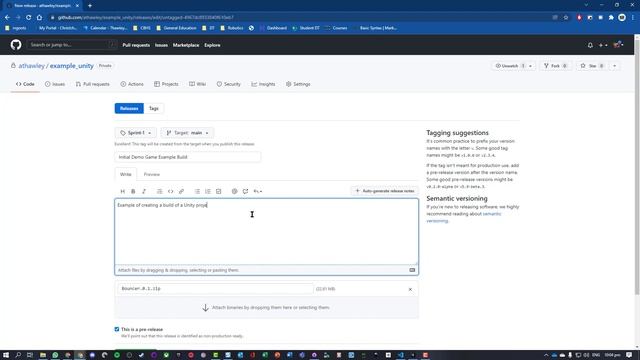Select the Releases tab

(x=129, y=108)
